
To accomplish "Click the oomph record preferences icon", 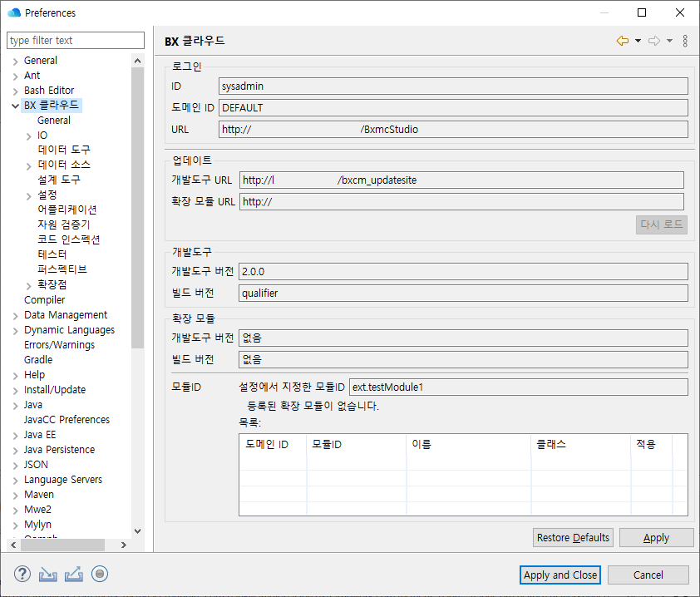I will coord(101,574).
